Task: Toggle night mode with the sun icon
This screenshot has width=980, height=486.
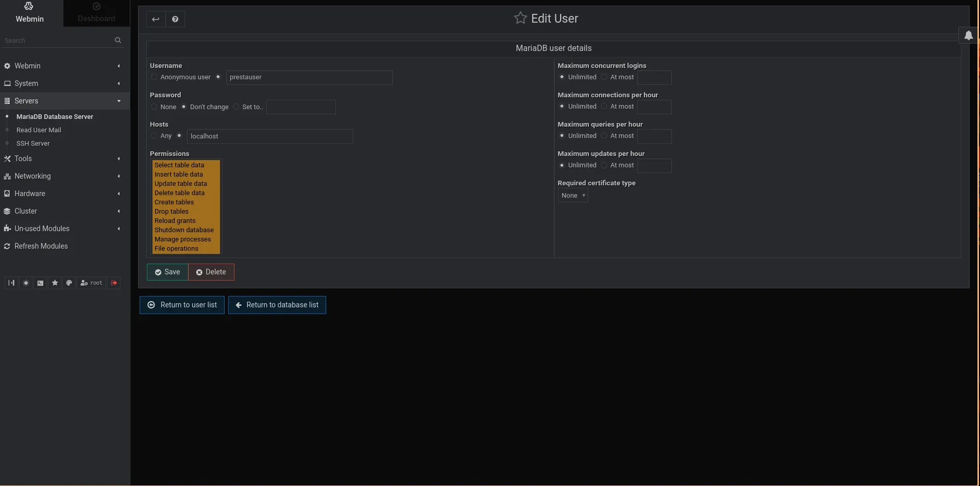Action: [x=26, y=283]
